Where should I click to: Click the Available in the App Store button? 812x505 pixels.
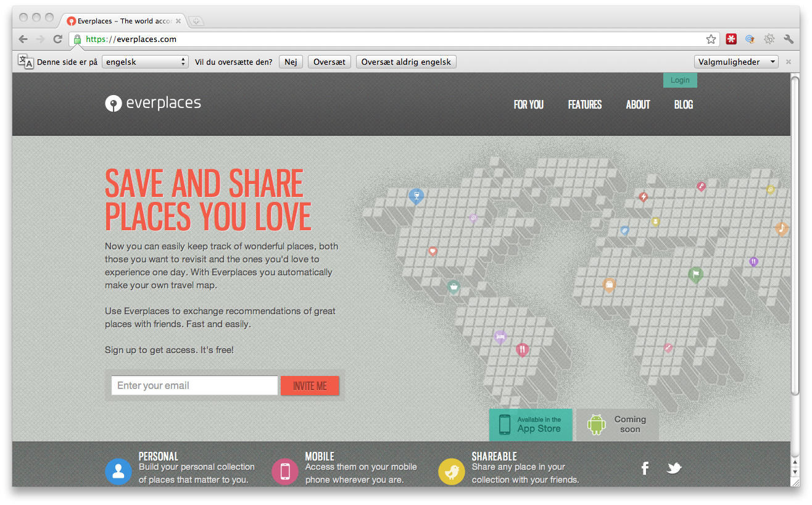pyautogui.click(x=531, y=425)
